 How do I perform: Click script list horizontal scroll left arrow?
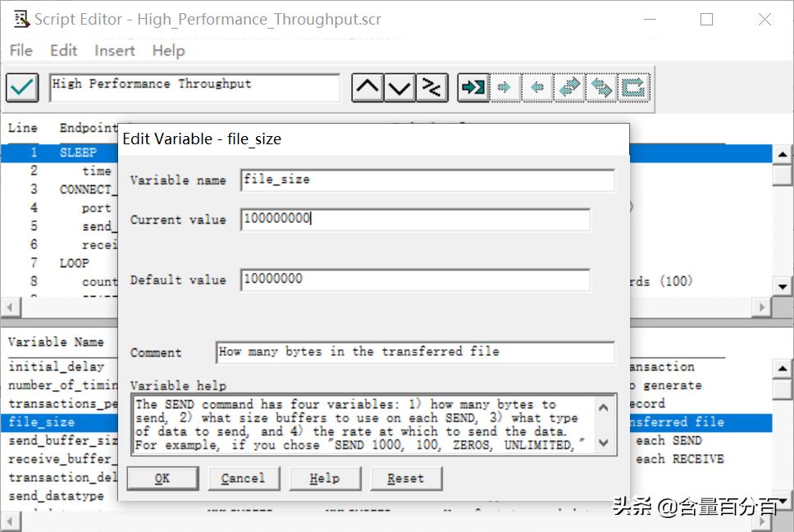pos(10,307)
